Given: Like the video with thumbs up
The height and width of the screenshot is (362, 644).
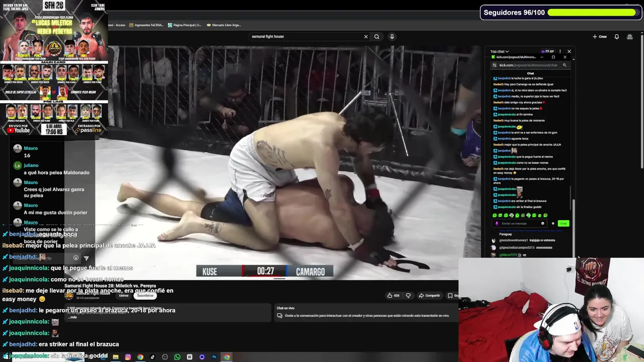Looking at the screenshot, I should (393, 296).
